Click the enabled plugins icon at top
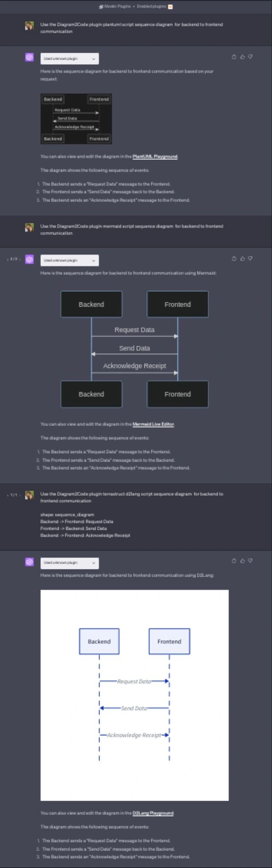 pos(171,7)
